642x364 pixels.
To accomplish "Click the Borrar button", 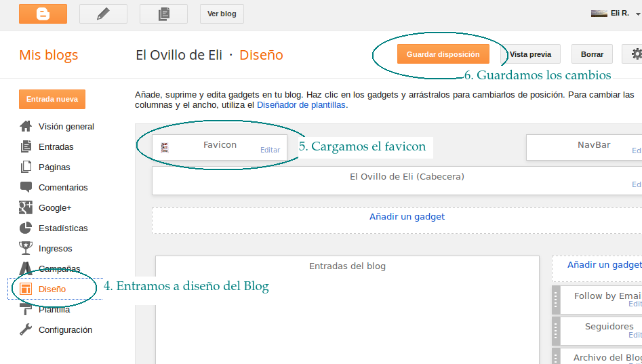I will [592, 54].
